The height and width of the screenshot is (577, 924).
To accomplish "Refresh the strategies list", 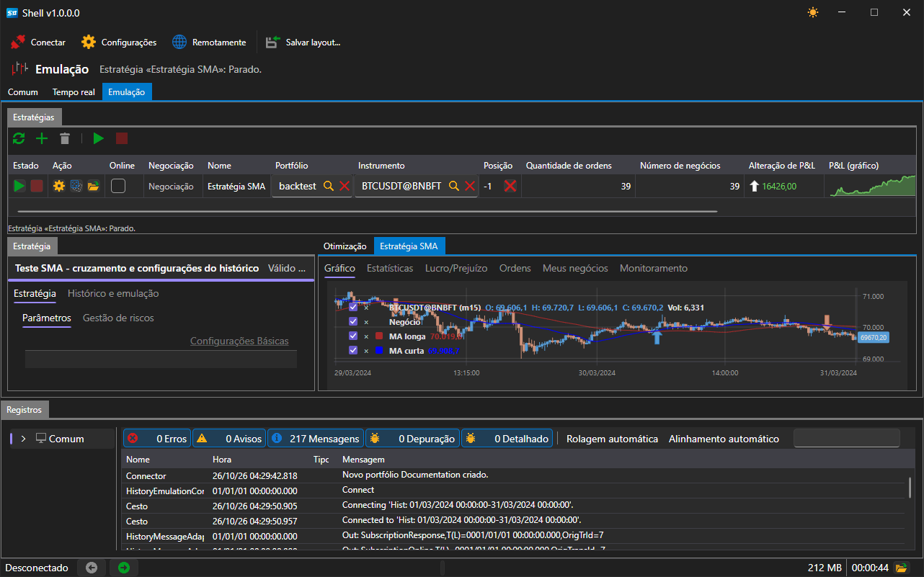I will [19, 138].
